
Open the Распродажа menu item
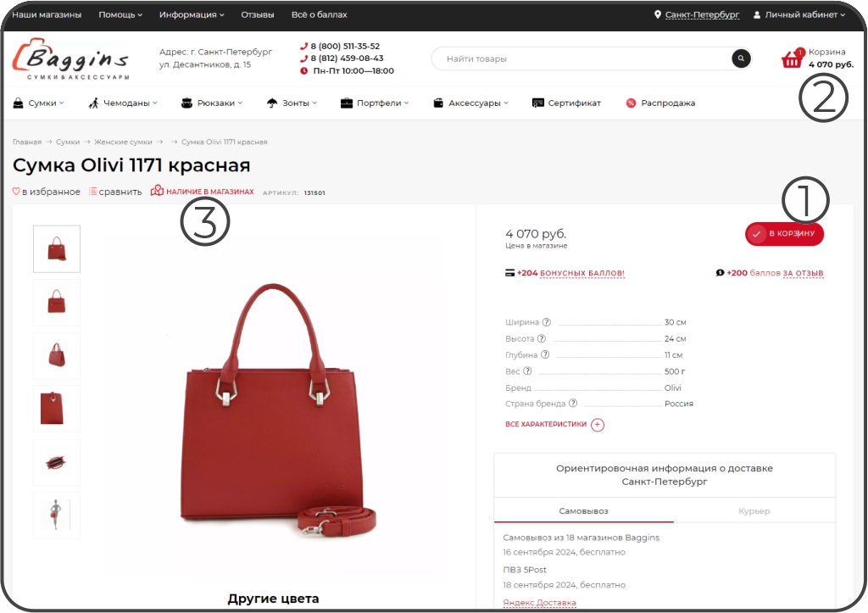click(660, 103)
